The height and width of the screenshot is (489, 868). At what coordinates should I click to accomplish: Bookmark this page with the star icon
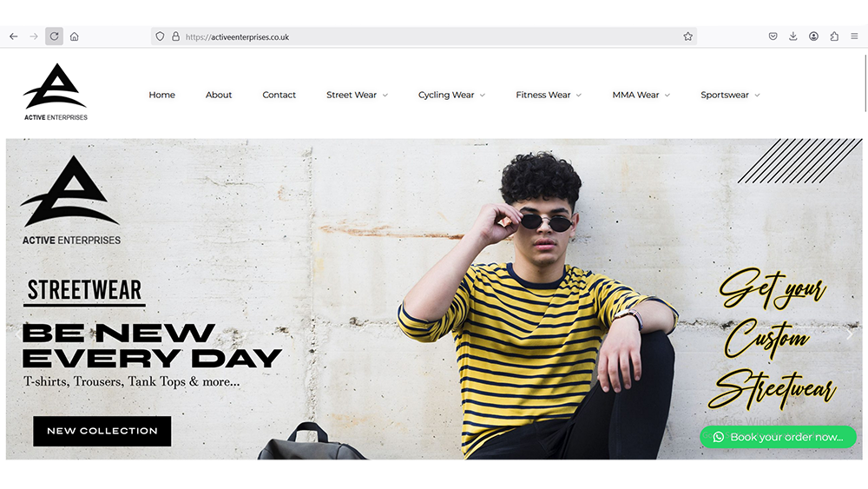click(687, 36)
